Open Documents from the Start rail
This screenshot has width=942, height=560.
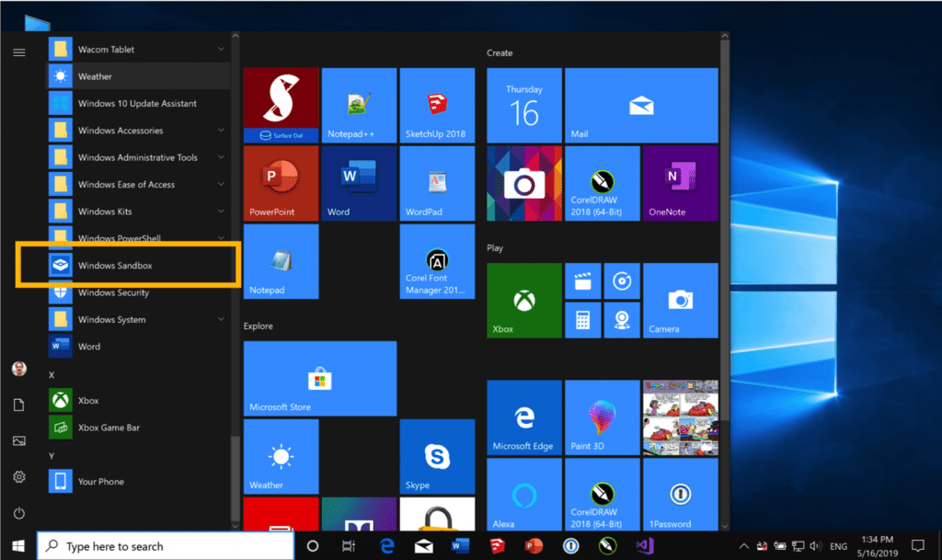(19, 406)
